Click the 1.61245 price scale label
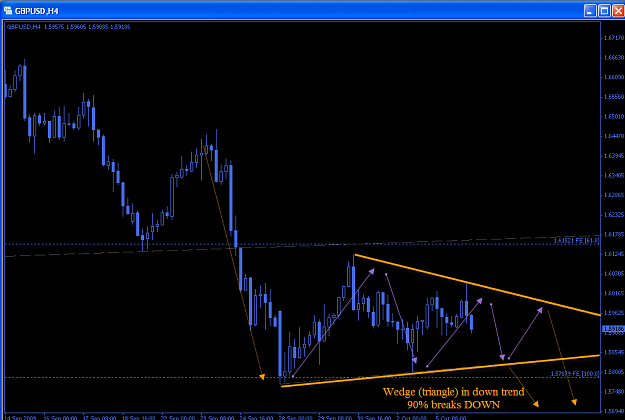The image size is (625, 420). tap(614, 254)
